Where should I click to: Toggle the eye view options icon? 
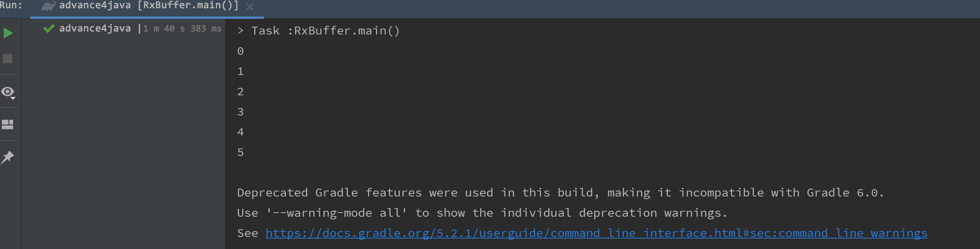[7, 92]
